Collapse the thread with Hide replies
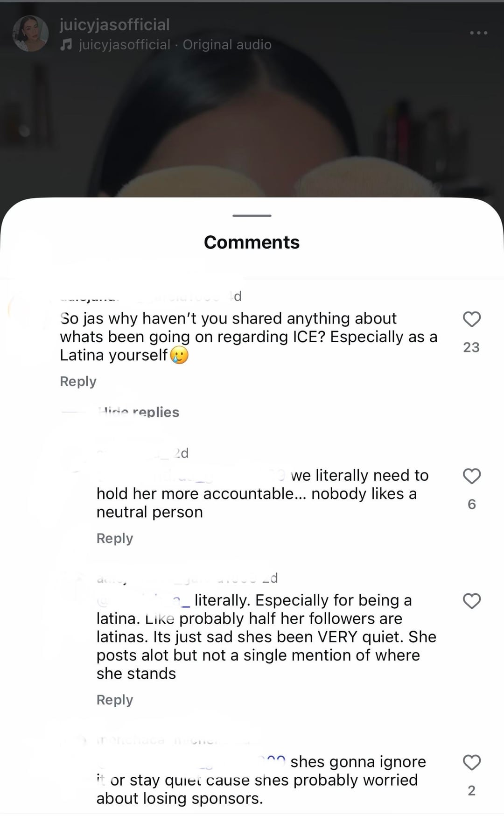Screen dimensions: 504x816 (x=139, y=412)
